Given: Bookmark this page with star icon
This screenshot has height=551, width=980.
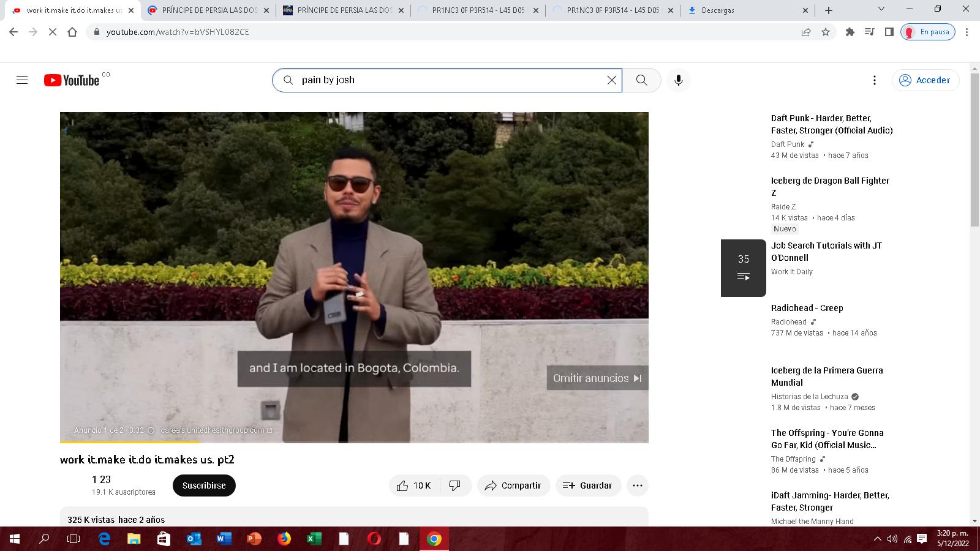Looking at the screenshot, I should point(826,32).
